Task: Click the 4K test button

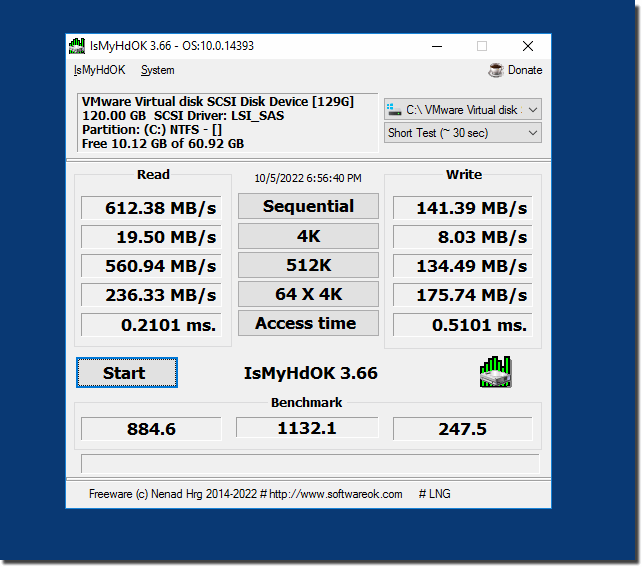Action: pos(308,236)
